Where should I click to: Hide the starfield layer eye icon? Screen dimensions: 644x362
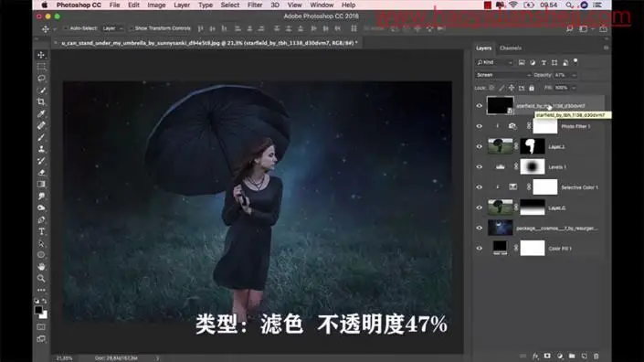(x=480, y=106)
